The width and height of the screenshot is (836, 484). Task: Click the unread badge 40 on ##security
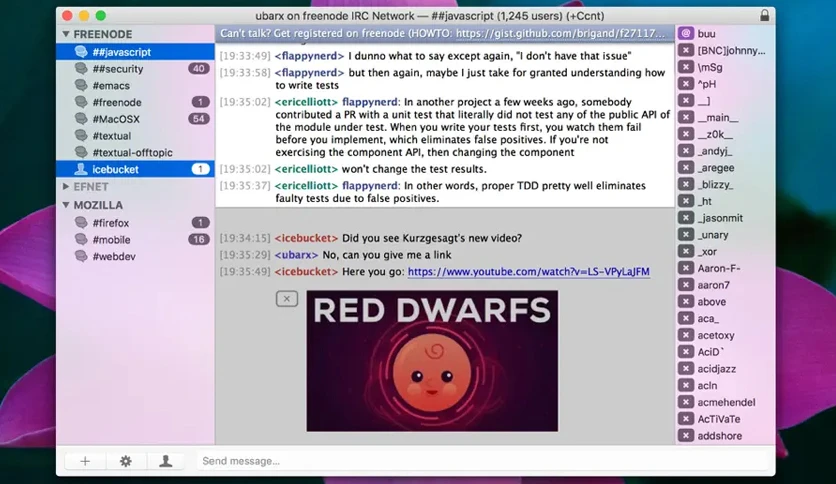coord(199,68)
